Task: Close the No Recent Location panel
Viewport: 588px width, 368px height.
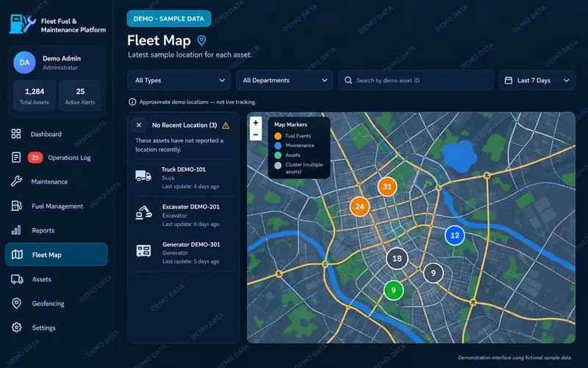Action: tap(139, 125)
